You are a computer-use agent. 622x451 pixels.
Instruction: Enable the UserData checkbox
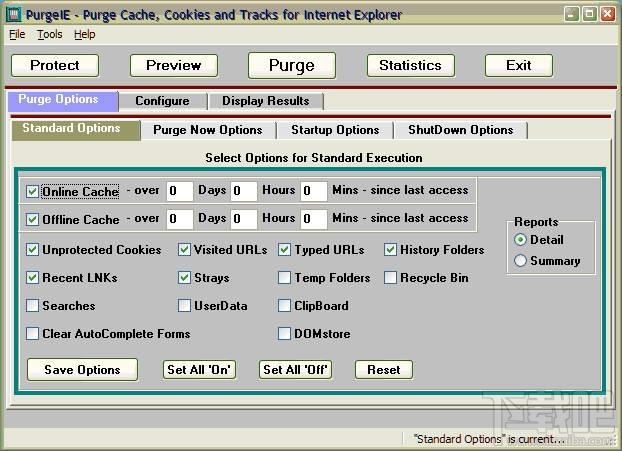(x=184, y=306)
